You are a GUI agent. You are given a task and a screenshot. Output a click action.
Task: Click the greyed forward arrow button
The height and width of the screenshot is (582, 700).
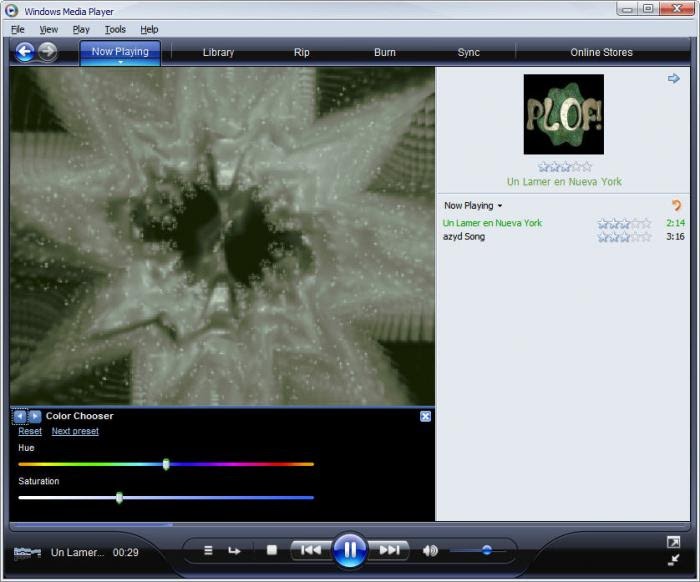pyautogui.click(x=47, y=51)
